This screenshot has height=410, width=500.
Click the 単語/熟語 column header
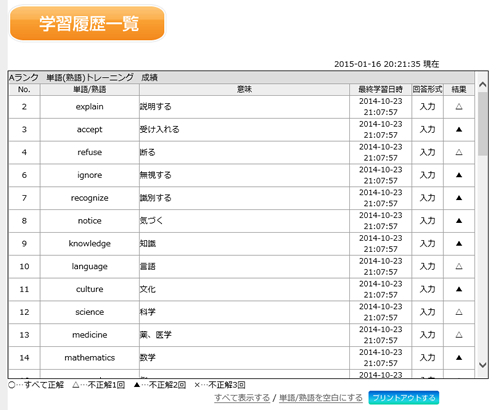[90, 89]
